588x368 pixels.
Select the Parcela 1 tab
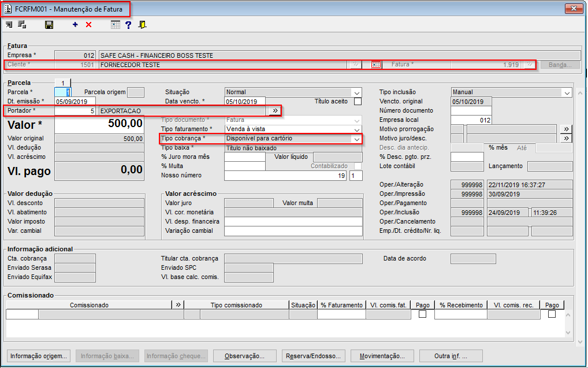point(62,83)
